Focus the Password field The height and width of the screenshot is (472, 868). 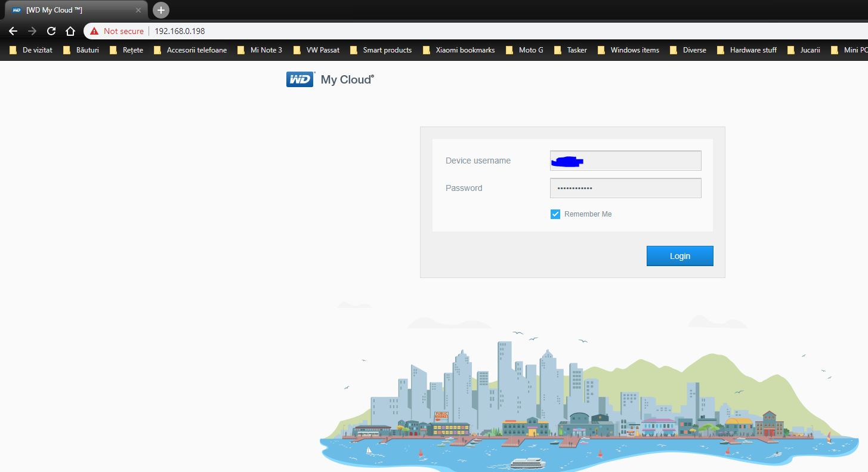point(625,188)
